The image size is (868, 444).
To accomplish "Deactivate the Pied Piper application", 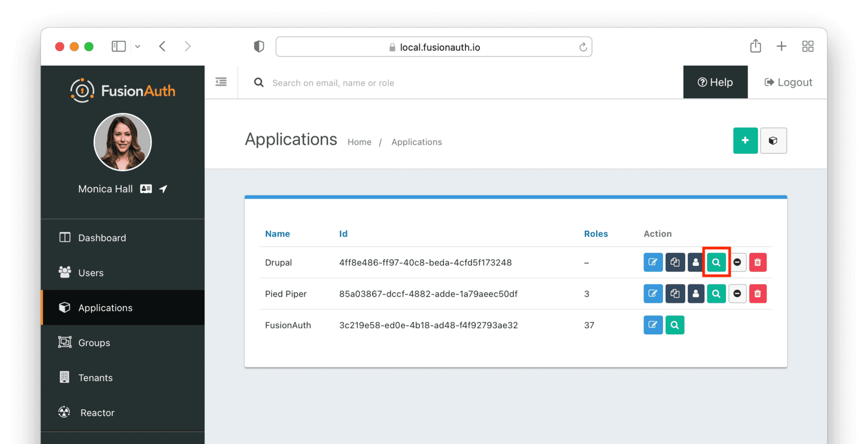I will click(x=737, y=294).
